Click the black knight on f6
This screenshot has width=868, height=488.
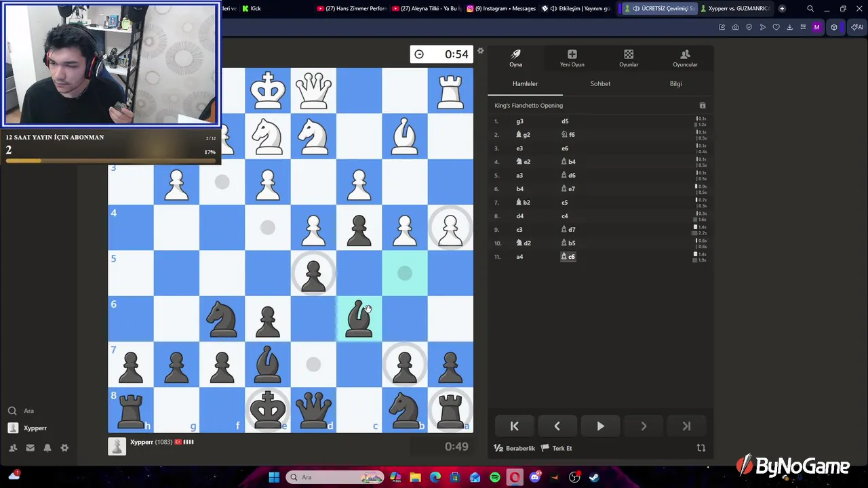[222, 319]
